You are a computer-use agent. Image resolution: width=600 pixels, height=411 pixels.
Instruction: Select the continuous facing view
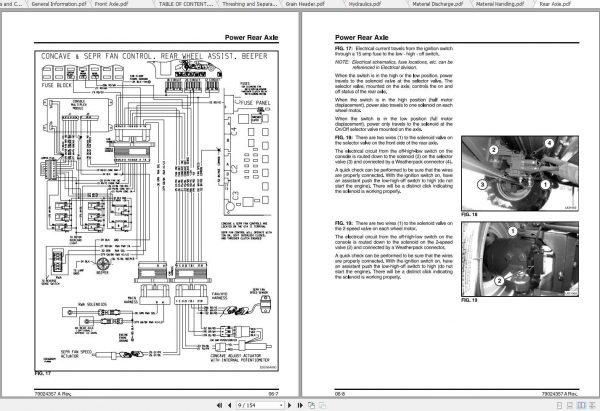[593, 405]
